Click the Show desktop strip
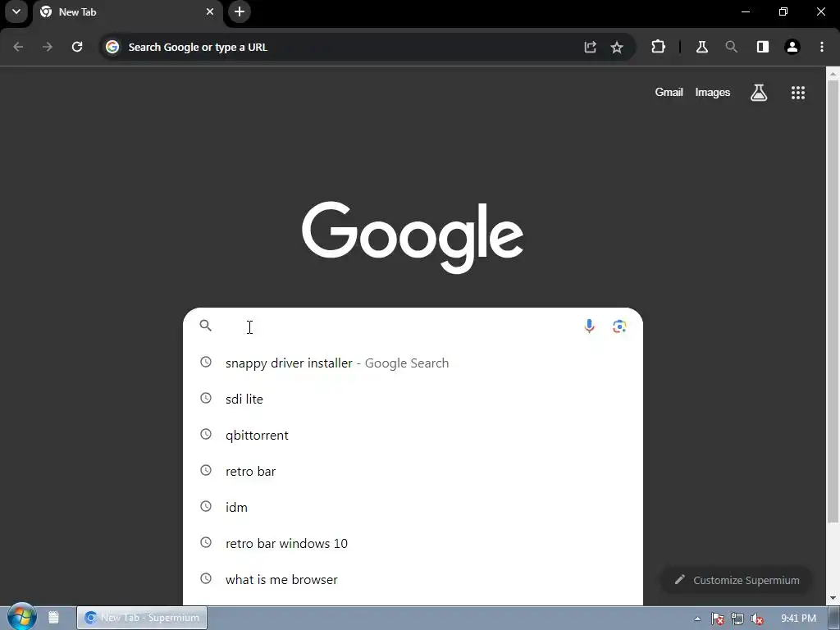 834,618
